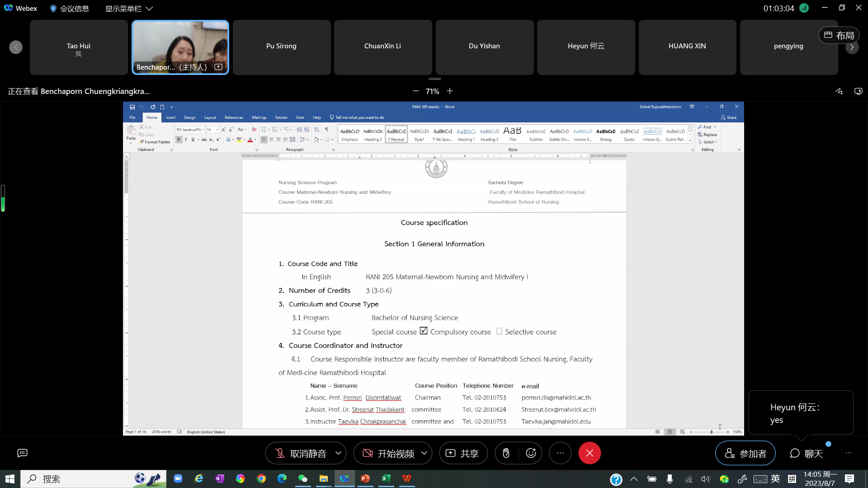The image size is (868, 488).
Task: Open Word Review ribbon tab
Action: pyautogui.click(x=281, y=117)
